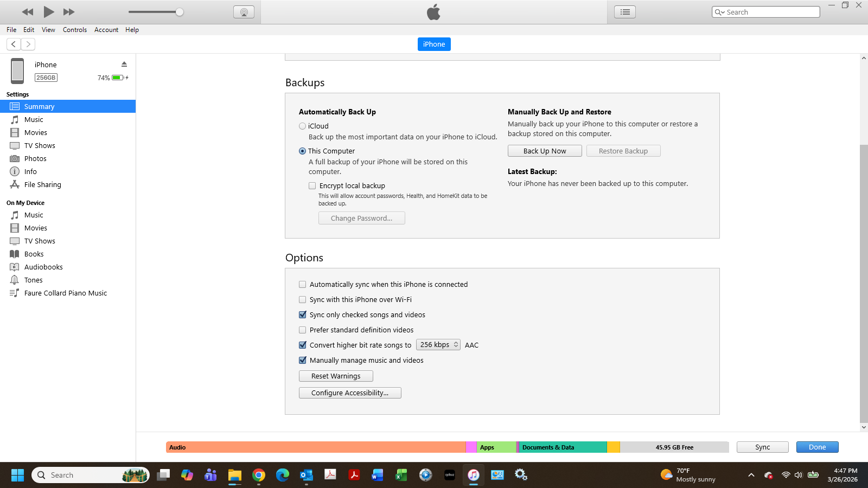The image size is (868, 488).
Task: Open Audiobooks under On My Device
Action: point(43,267)
